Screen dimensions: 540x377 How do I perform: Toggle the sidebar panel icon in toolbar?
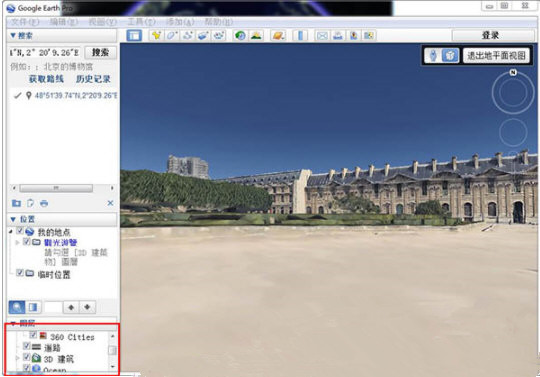pyautogui.click(x=134, y=35)
